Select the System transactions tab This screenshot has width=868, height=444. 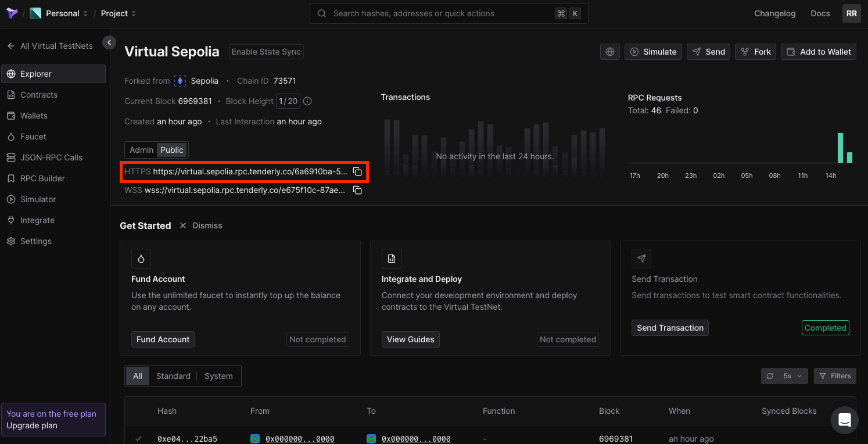pyautogui.click(x=218, y=376)
